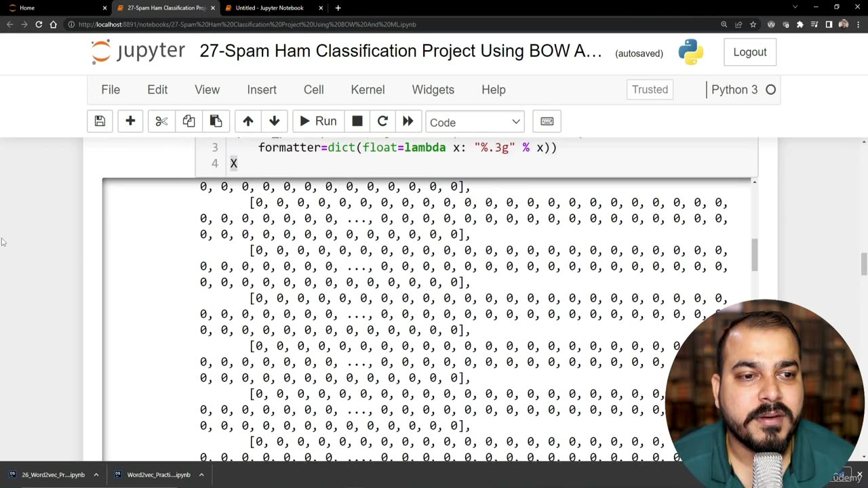Expand options for Word2vec_Practi download

tap(201, 475)
